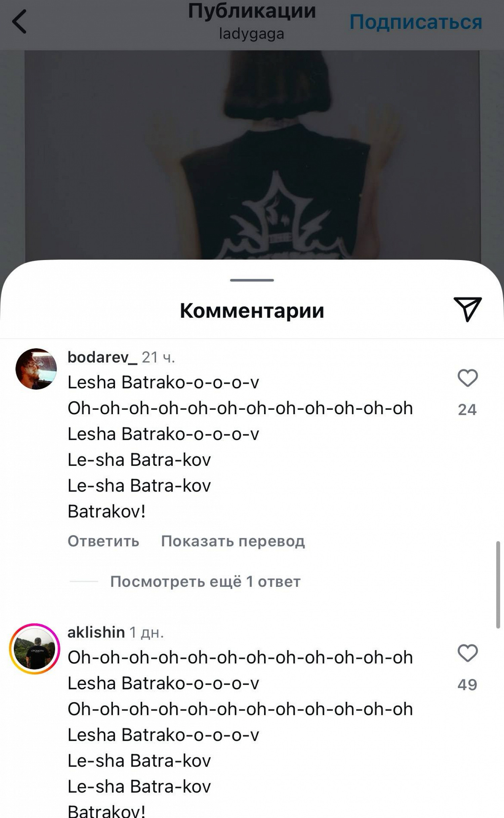The width and height of the screenshot is (504, 818).
Task: Tap the 'Комментарии' sheet title
Action: (252, 310)
